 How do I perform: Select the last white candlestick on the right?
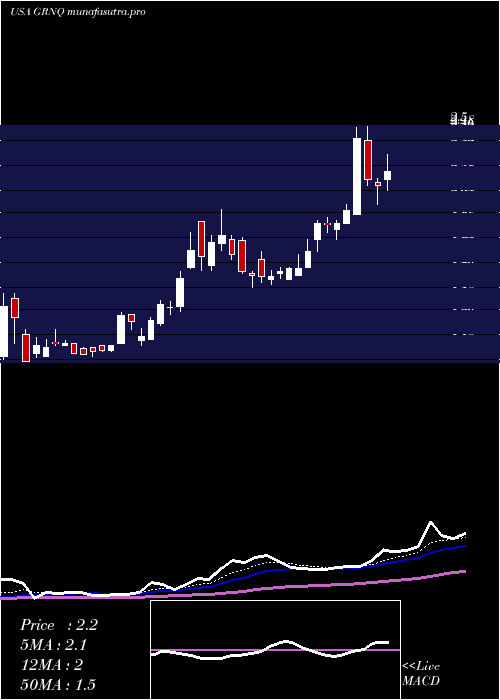tap(388, 175)
